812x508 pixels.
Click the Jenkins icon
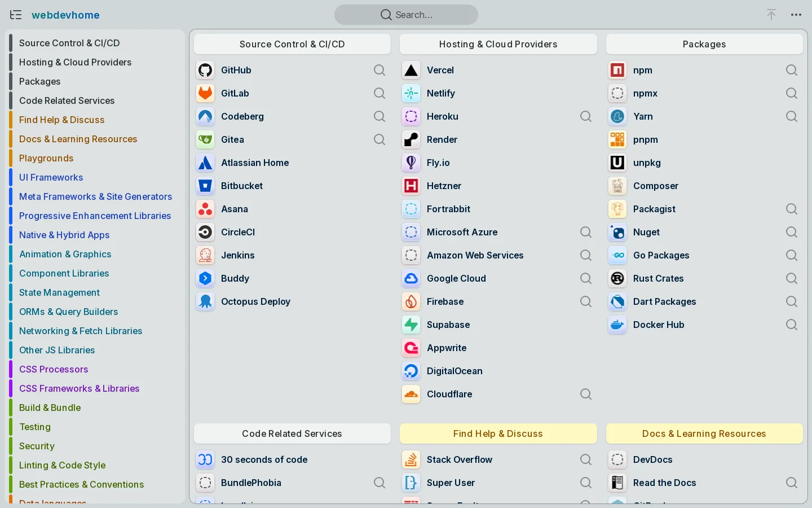pos(205,255)
